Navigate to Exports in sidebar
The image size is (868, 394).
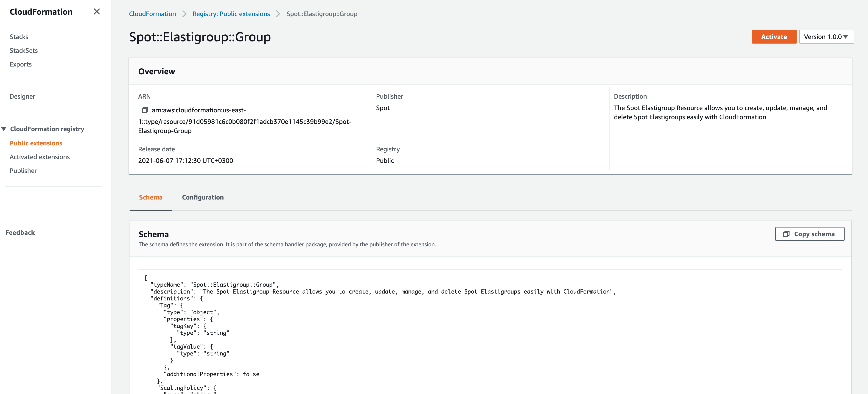coord(21,64)
